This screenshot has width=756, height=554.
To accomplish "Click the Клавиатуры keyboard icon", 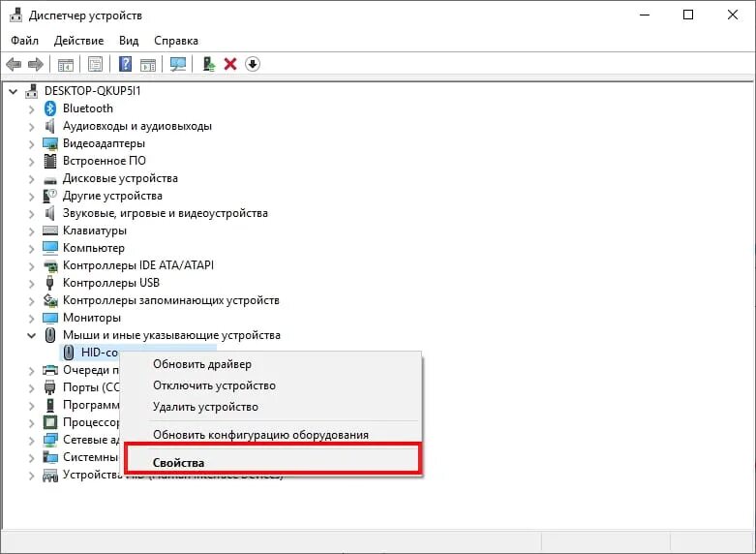I will click(50, 231).
